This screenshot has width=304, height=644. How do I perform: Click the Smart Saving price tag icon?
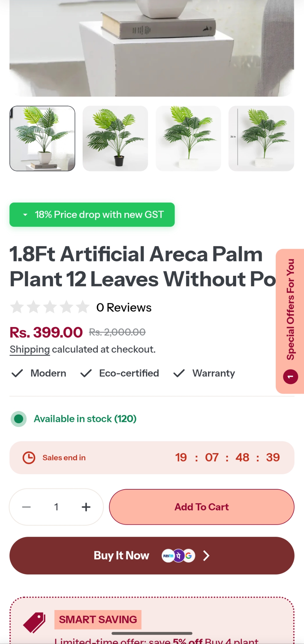click(34, 622)
